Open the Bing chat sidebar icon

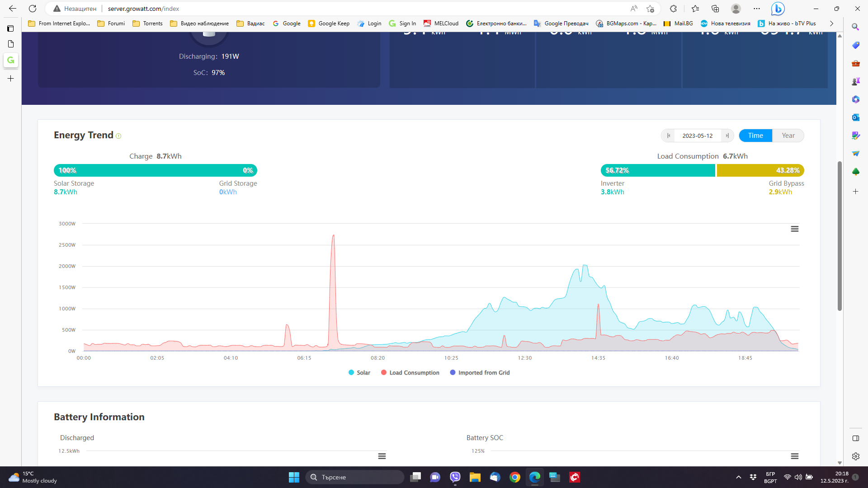[778, 9]
